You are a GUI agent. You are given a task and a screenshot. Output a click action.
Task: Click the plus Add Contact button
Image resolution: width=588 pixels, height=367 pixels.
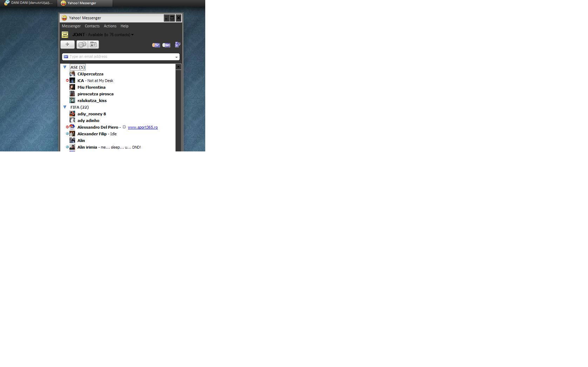tap(67, 45)
